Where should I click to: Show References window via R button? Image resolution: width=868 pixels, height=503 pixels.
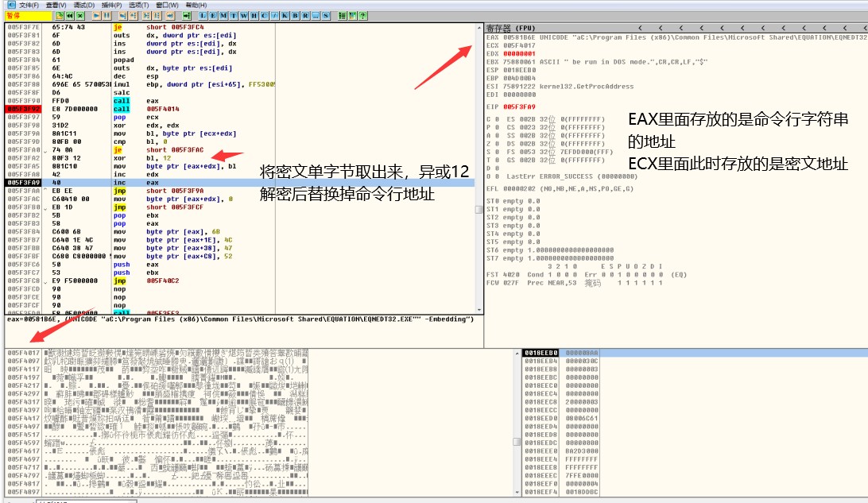pos(306,15)
